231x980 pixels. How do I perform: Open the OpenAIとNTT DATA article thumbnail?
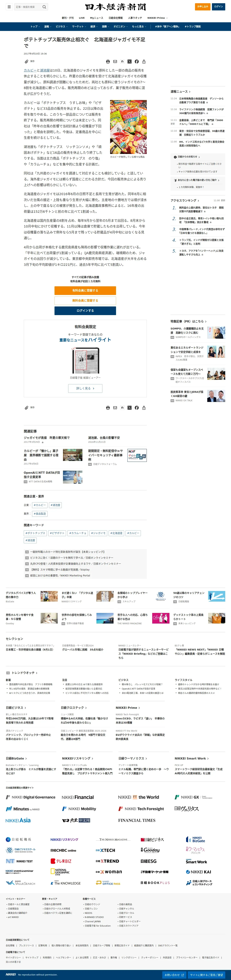pyautogui.click(x=73, y=477)
